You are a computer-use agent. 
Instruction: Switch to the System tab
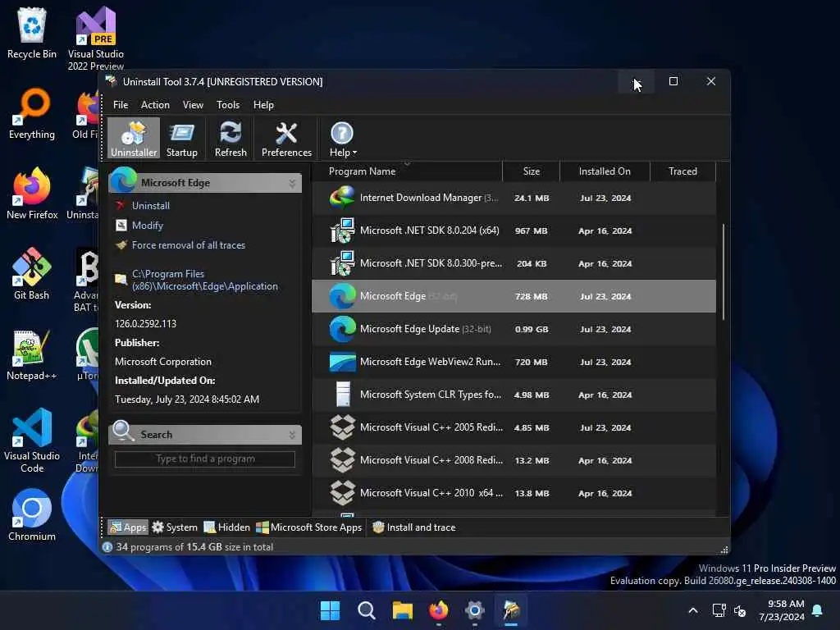[x=175, y=527]
